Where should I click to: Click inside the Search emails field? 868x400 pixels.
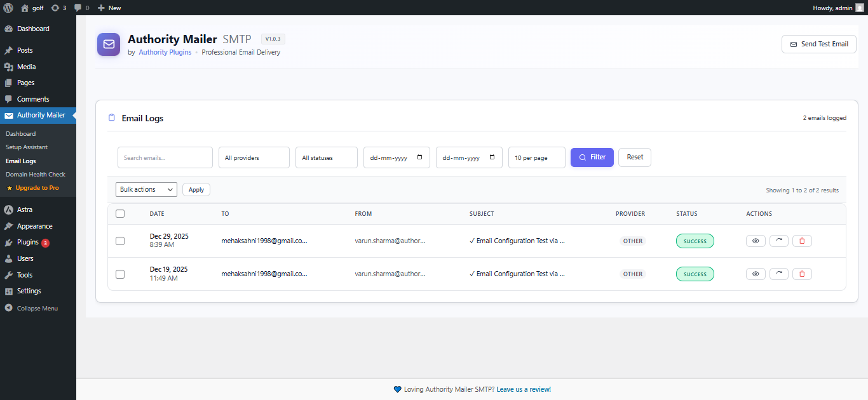[165, 157]
